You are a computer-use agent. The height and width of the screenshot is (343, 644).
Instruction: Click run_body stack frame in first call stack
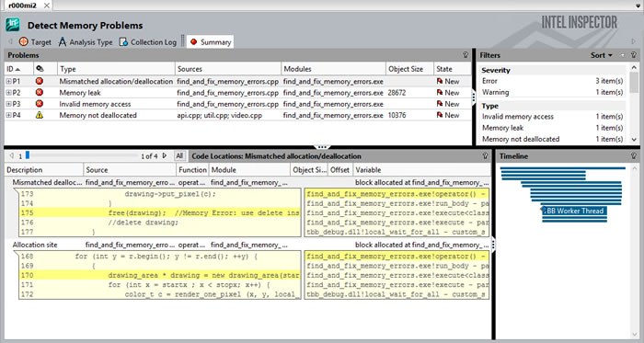(x=397, y=203)
